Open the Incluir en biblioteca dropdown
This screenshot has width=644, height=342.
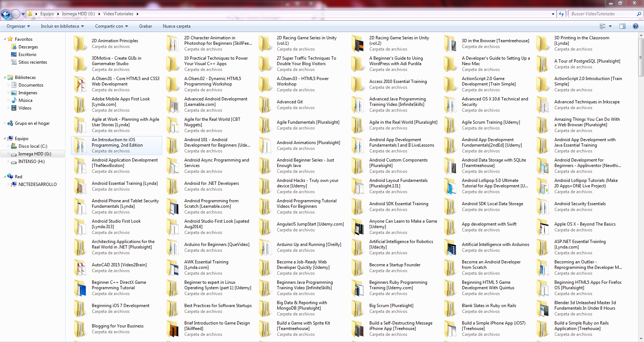click(x=62, y=26)
